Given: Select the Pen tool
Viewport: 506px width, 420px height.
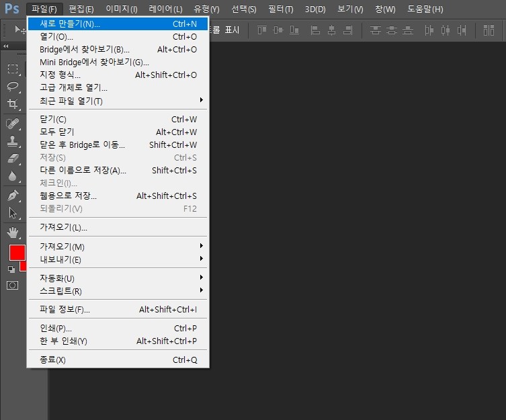Looking at the screenshot, I should pos(13,196).
